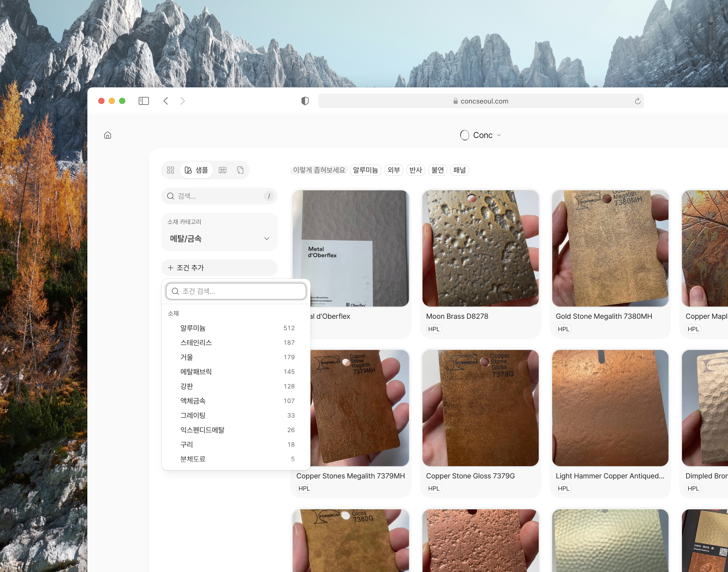
Task: Open the Copper Maple sample thumbnail
Action: [x=705, y=248]
